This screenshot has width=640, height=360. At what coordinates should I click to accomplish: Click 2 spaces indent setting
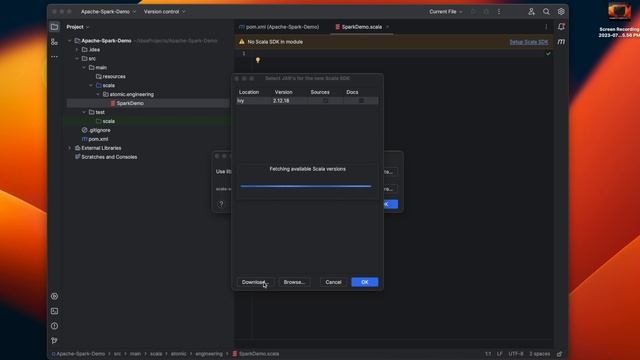point(540,354)
